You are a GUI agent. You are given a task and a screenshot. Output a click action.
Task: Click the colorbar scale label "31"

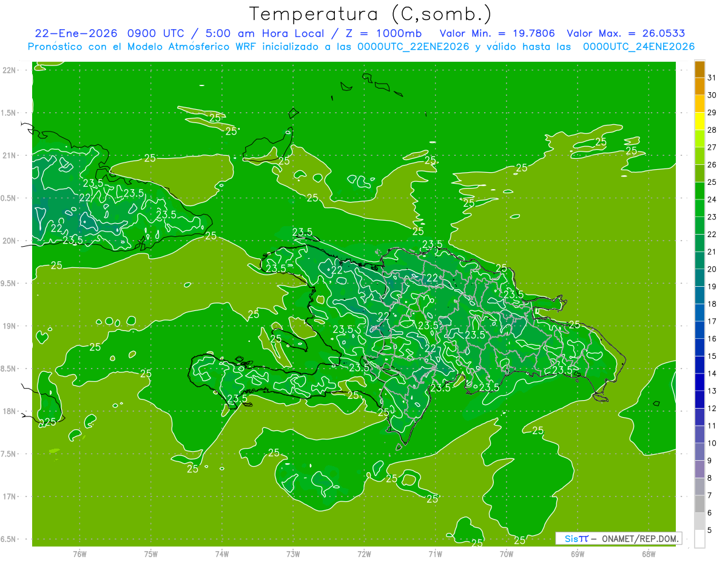click(712, 78)
